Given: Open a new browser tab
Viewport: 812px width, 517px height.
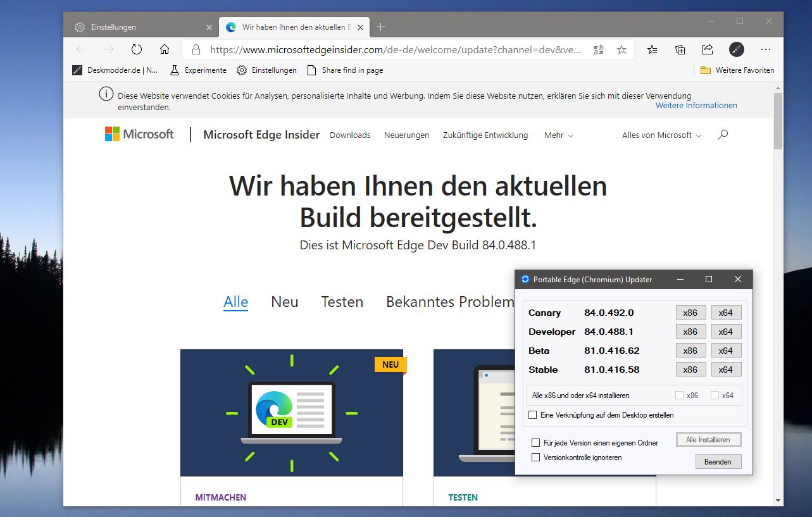Looking at the screenshot, I should click(380, 27).
